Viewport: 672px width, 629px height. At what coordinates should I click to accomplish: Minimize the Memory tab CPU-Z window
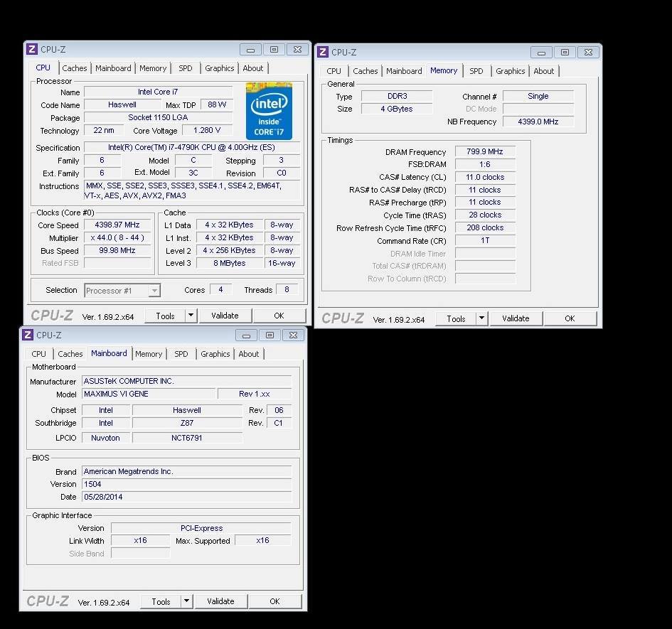[x=541, y=53]
